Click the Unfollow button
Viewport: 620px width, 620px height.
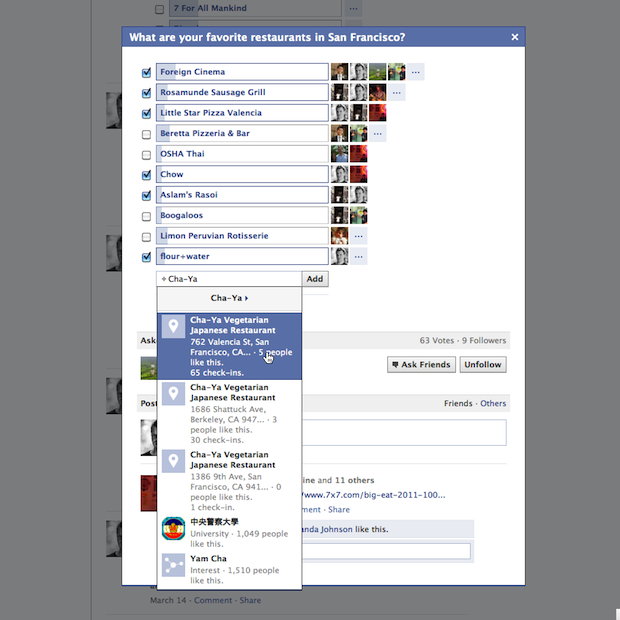pyautogui.click(x=483, y=365)
